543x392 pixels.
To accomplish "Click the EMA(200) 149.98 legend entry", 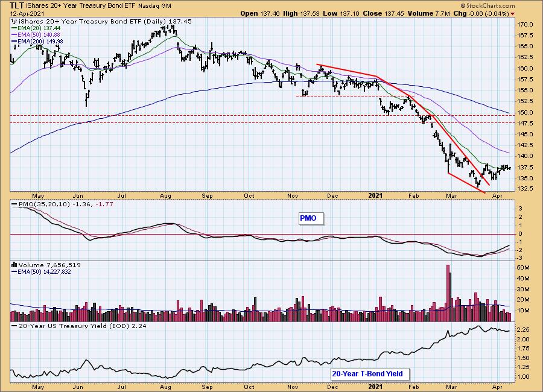I will 40,42.
